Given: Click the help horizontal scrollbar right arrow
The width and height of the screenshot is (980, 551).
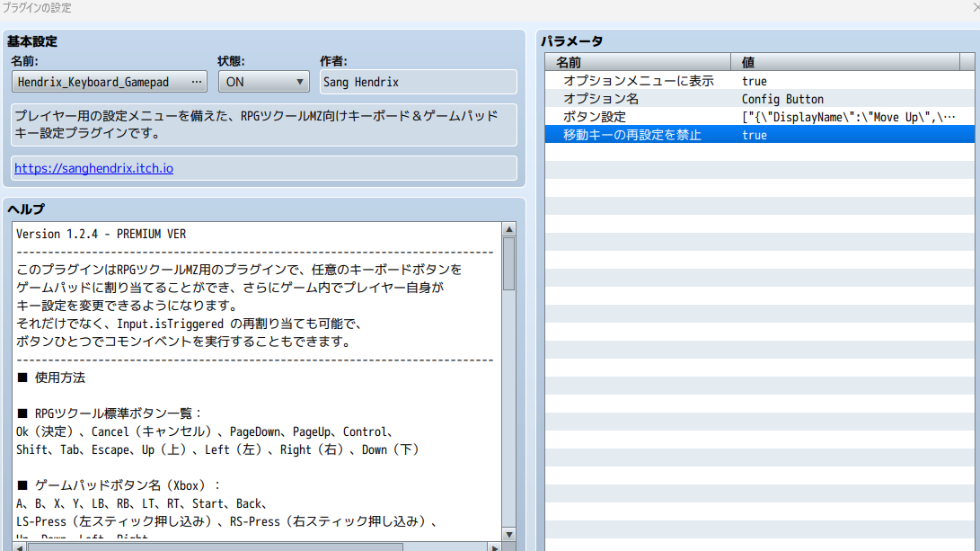Looking at the screenshot, I should [x=493, y=546].
